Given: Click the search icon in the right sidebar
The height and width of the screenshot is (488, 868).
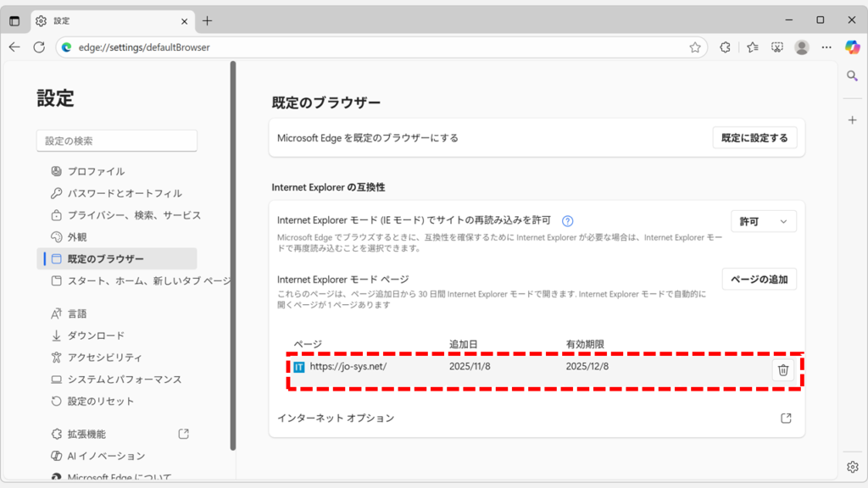Looking at the screenshot, I should (852, 75).
